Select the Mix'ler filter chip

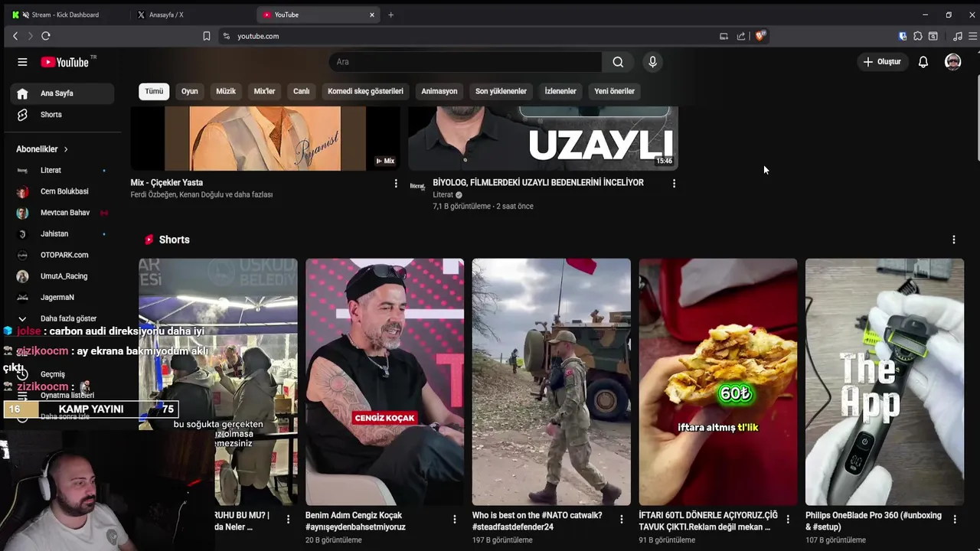264,91
